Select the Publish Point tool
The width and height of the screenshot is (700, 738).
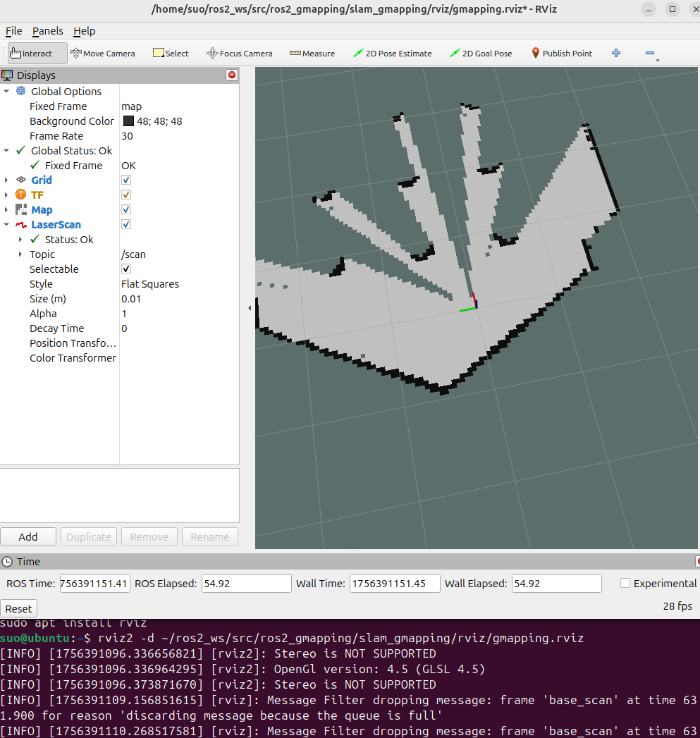pyautogui.click(x=562, y=53)
